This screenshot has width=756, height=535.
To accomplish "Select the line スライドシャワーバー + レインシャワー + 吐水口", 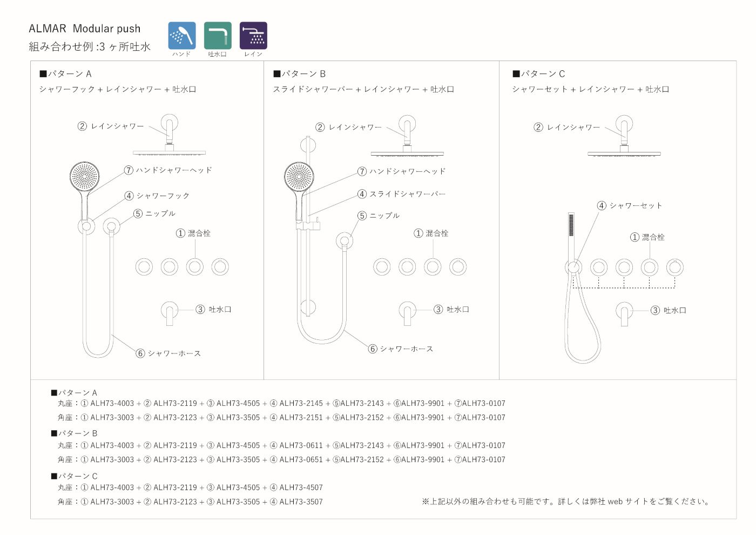I will click(363, 89).
